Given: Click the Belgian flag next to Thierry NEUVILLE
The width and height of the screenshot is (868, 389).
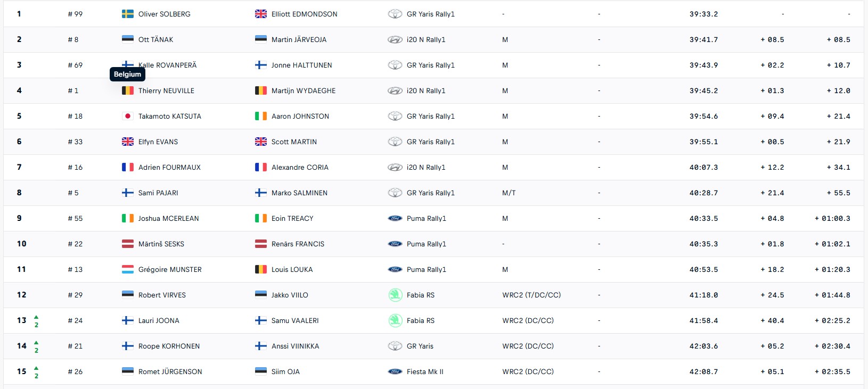Looking at the screenshot, I should pyautogui.click(x=128, y=90).
